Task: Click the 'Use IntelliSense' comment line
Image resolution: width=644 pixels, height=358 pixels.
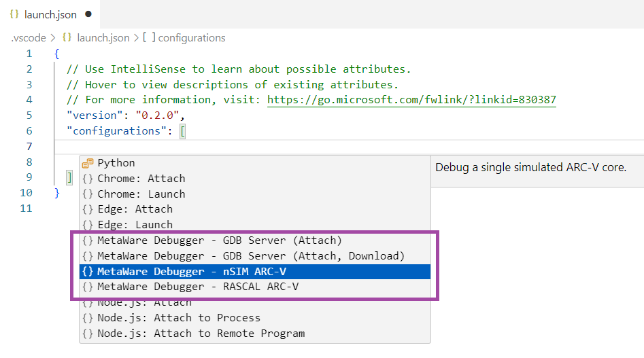Action: (239, 69)
